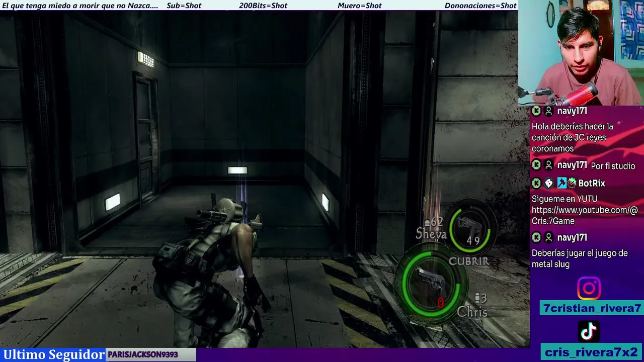Screen dimensions: 644x362
Task: Click the 'Sub=Shot' banner text
Action: [184, 6]
